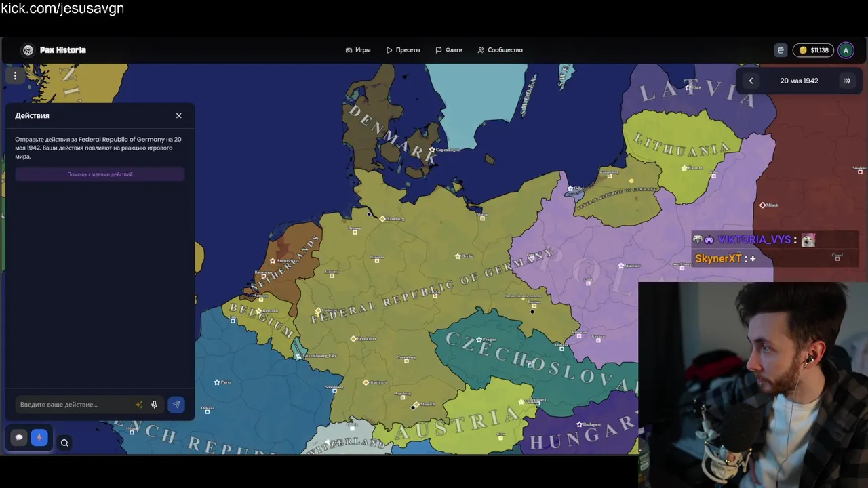Open the map search magnifier

tap(64, 443)
